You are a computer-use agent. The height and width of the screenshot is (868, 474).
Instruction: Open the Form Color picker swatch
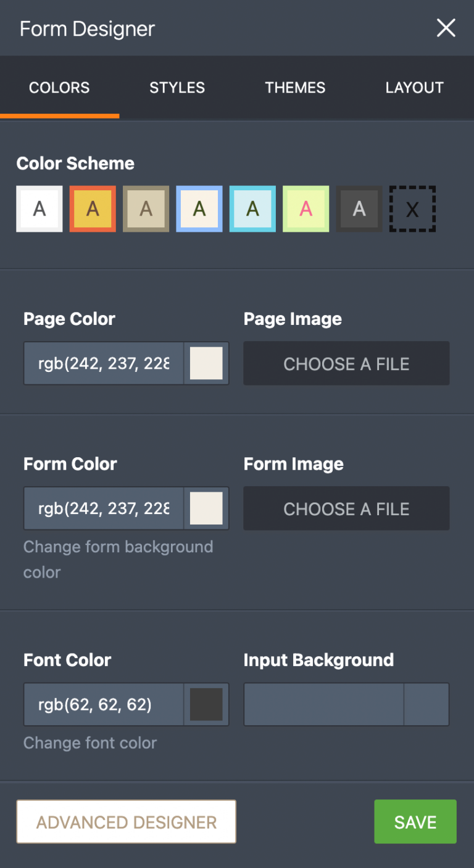pyautogui.click(x=207, y=508)
